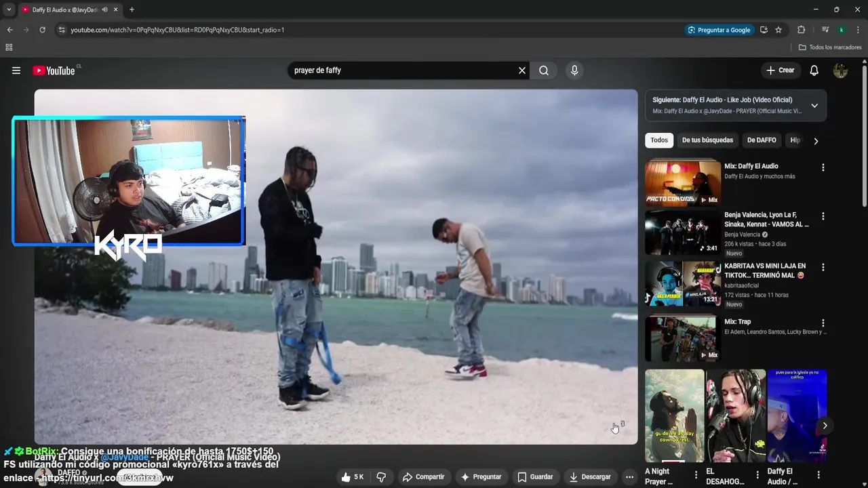Screen dimensions: 868x488
Task: Select the 'De DAFFO' filter chip
Action: [762, 140]
